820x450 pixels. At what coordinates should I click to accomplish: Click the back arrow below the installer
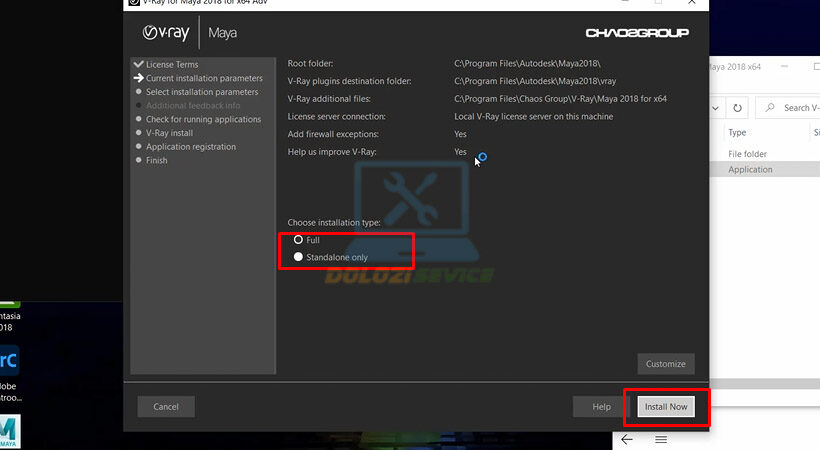point(627,439)
